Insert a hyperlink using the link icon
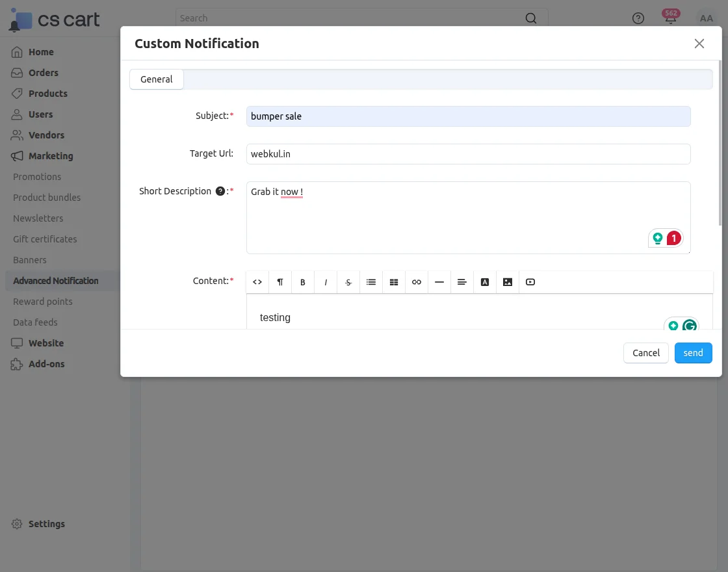The image size is (728, 572). point(416,281)
